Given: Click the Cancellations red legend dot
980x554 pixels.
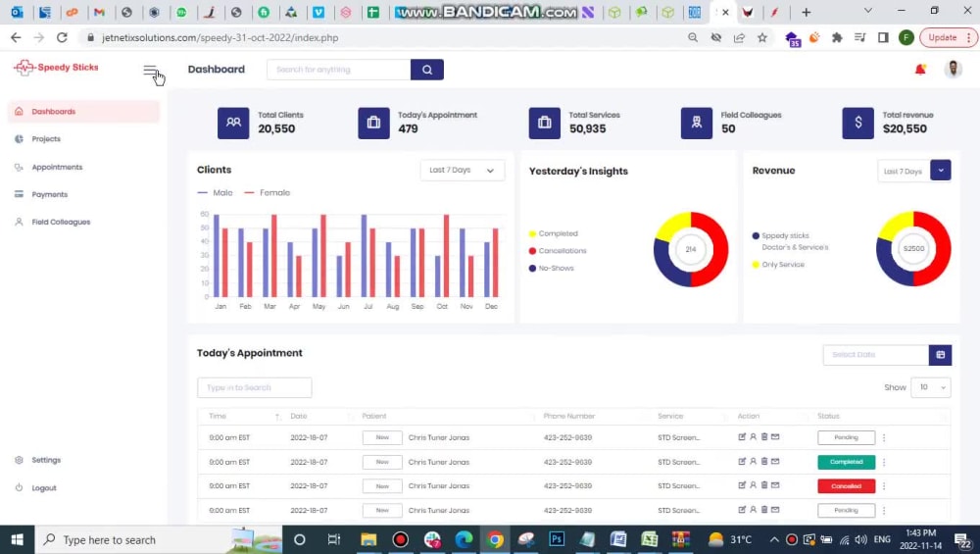Looking at the screenshot, I should tap(532, 251).
